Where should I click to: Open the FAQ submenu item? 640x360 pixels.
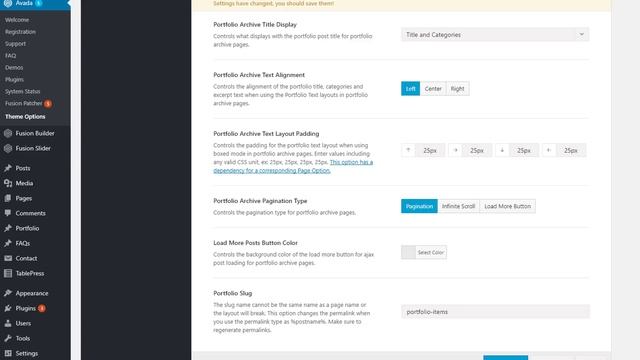click(x=11, y=56)
